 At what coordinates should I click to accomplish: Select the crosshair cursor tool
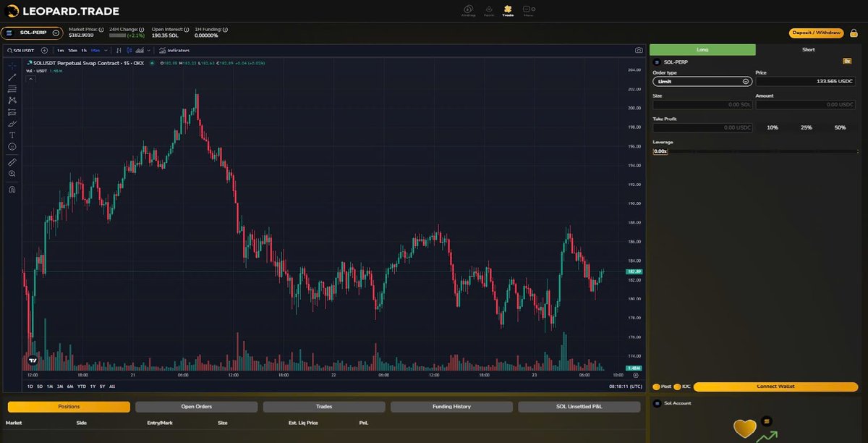point(12,66)
